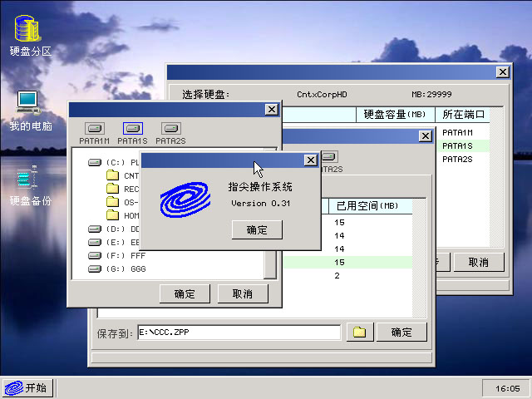Click the blue swirl logo in about dialog
Image resolution: width=532 pixels, height=399 pixels.
click(x=185, y=199)
